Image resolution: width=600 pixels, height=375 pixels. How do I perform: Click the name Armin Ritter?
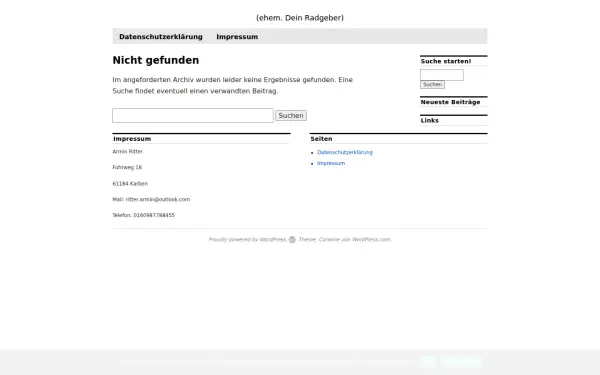point(127,152)
